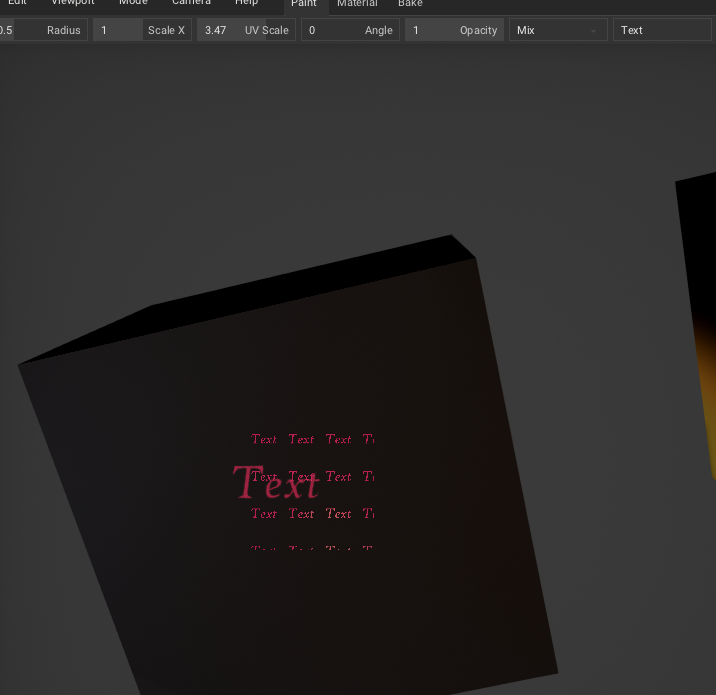Adjust the UV Scale slider
716x695 pixels.
[246, 30]
